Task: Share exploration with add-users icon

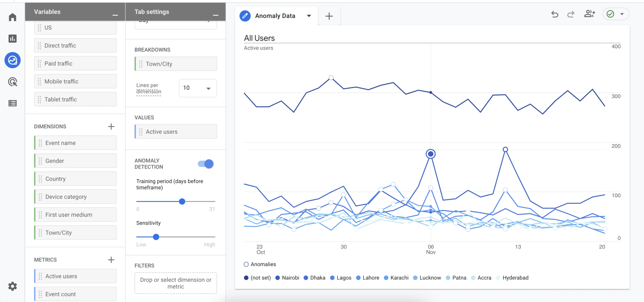Action: pos(589,14)
